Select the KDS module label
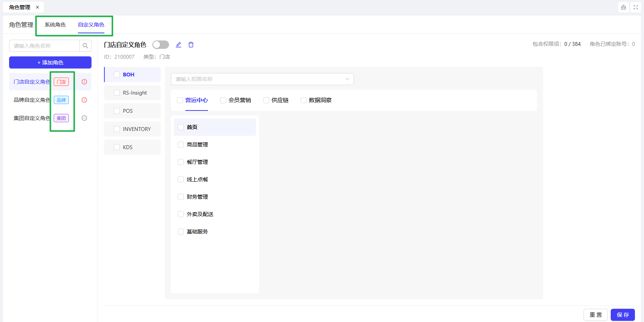644x322 pixels. tap(128, 147)
